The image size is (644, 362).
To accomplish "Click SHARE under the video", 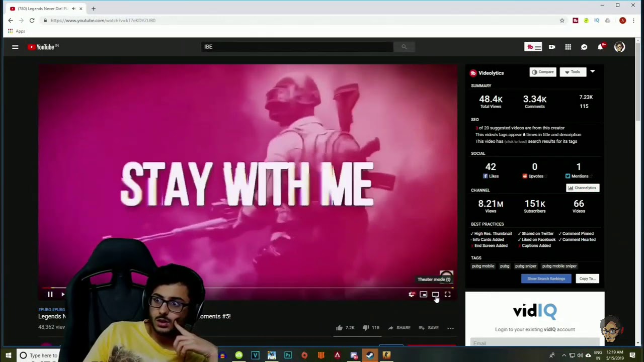I will pyautogui.click(x=399, y=328).
